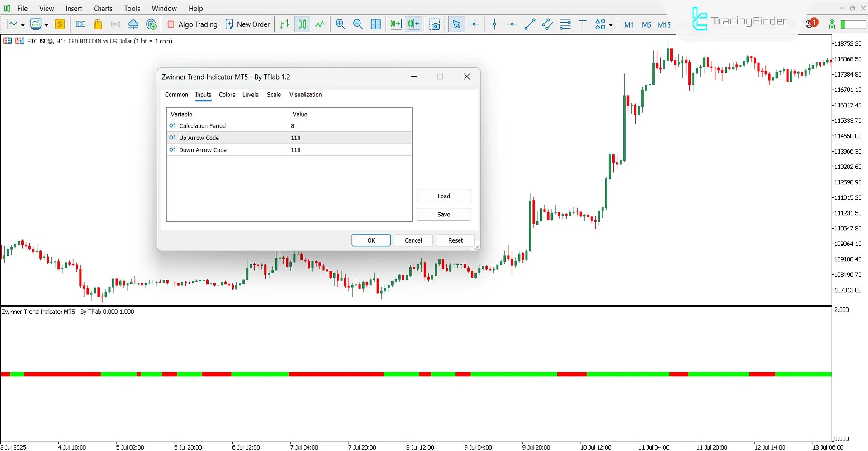
Task: Switch chart to line chart mode
Action: click(320, 24)
